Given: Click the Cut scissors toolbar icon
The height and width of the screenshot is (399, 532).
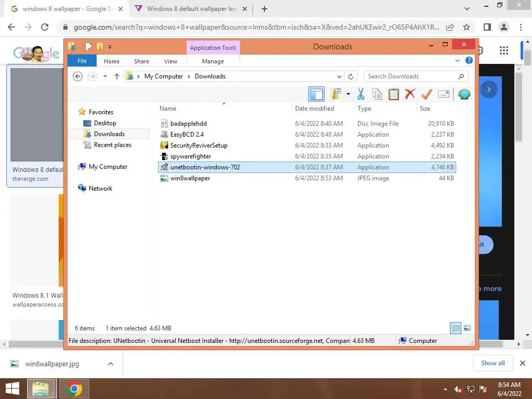Looking at the screenshot, I should pyautogui.click(x=361, y=94).
